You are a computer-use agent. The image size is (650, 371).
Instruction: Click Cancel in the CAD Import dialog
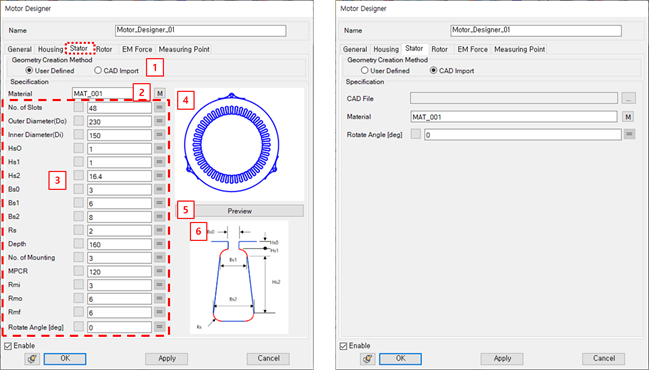click(604, 359)
